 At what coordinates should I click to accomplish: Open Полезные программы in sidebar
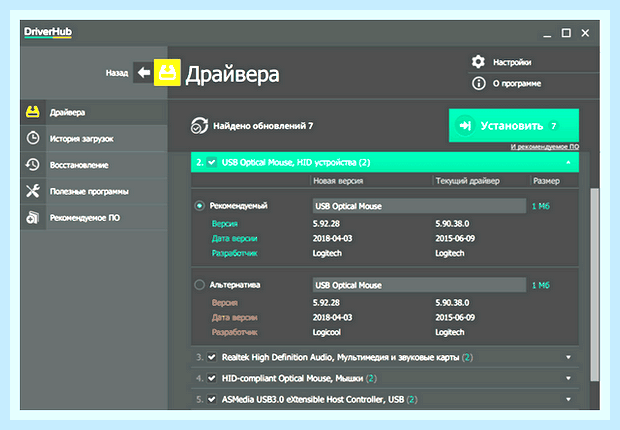94,191
